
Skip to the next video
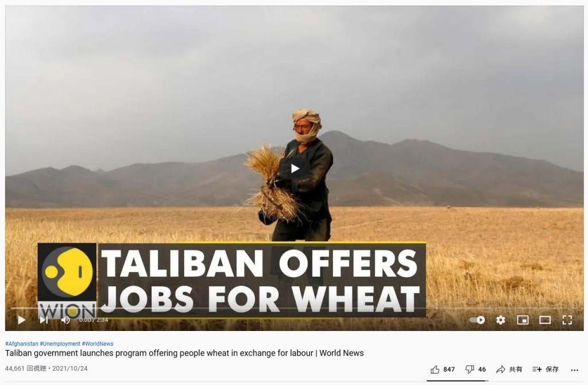click(x=44, y=320)
